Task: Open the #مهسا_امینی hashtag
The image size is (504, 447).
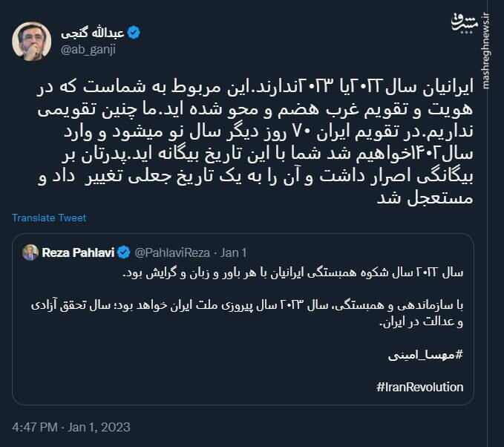Action: pyautogui.click(x=425, y=353)
